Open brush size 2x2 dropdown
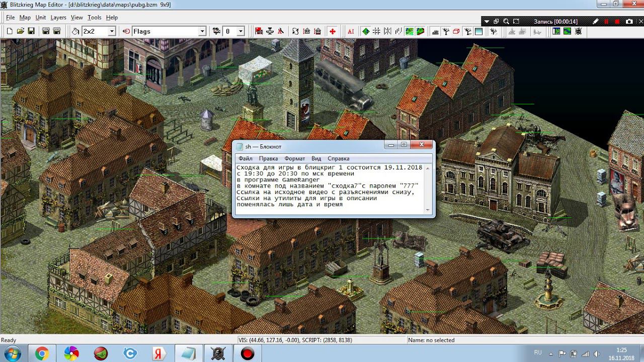The height and width of the screenshot is (362, 644). point(112,31)
